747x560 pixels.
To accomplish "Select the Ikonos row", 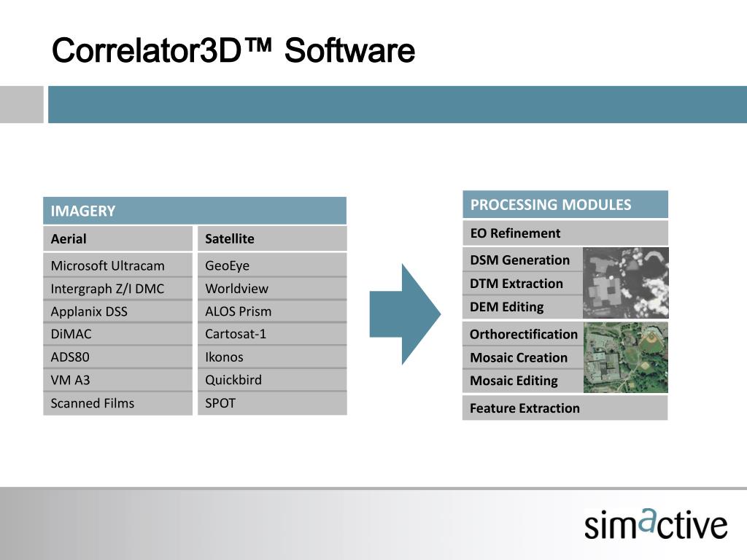I will tap(272, 357).
